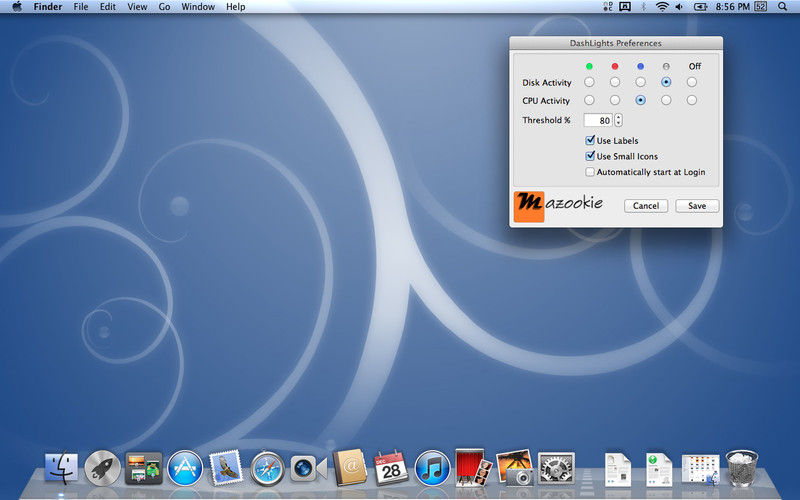Set Disk Activity to green light
The width and height of the screenshot is (800, 500).
click(589, 82)
